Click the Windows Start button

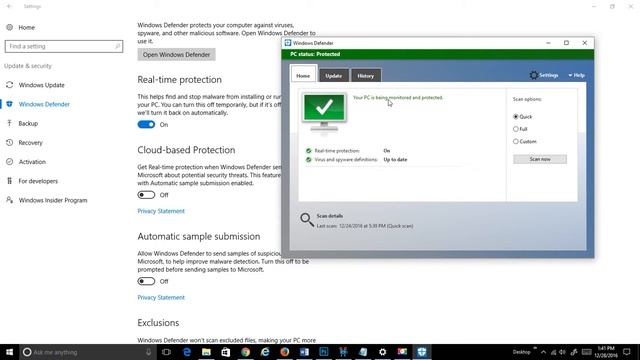click(9, 352)
